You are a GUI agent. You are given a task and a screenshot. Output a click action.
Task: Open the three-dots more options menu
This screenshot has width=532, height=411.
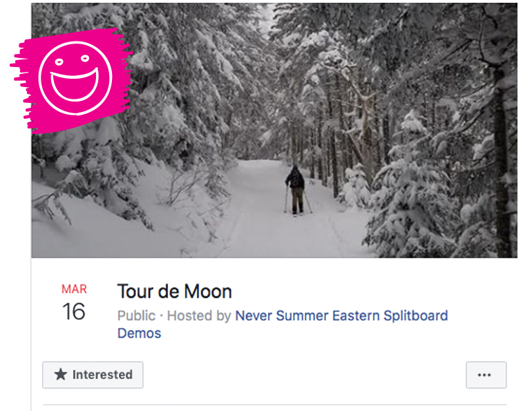point(486,374)
